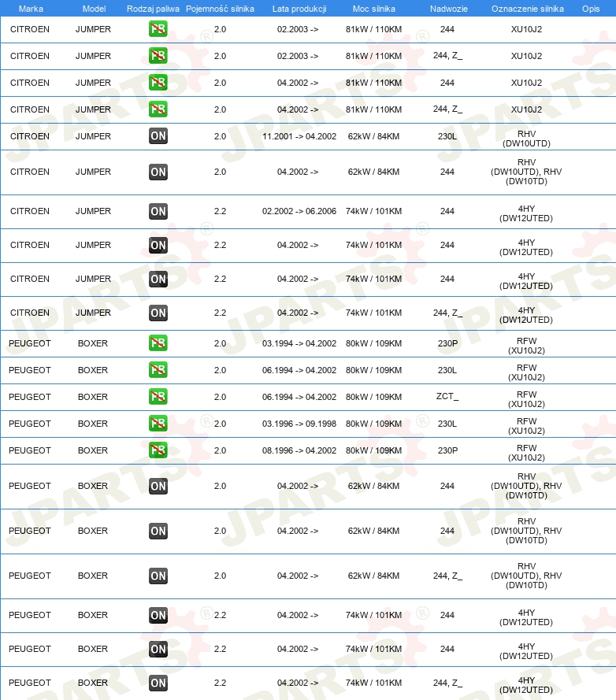
Task: Click 244, Z_ in Peugeot Boxer 2.2 row
Action: 447,683
